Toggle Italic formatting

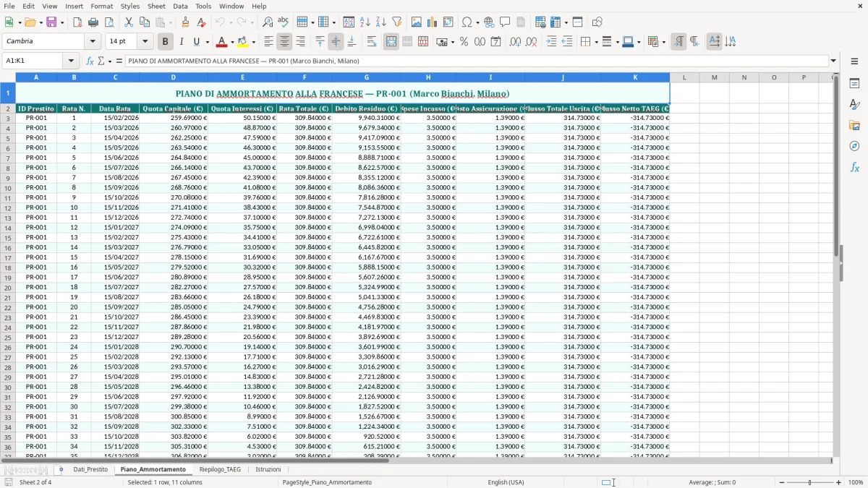click(182, 41)
